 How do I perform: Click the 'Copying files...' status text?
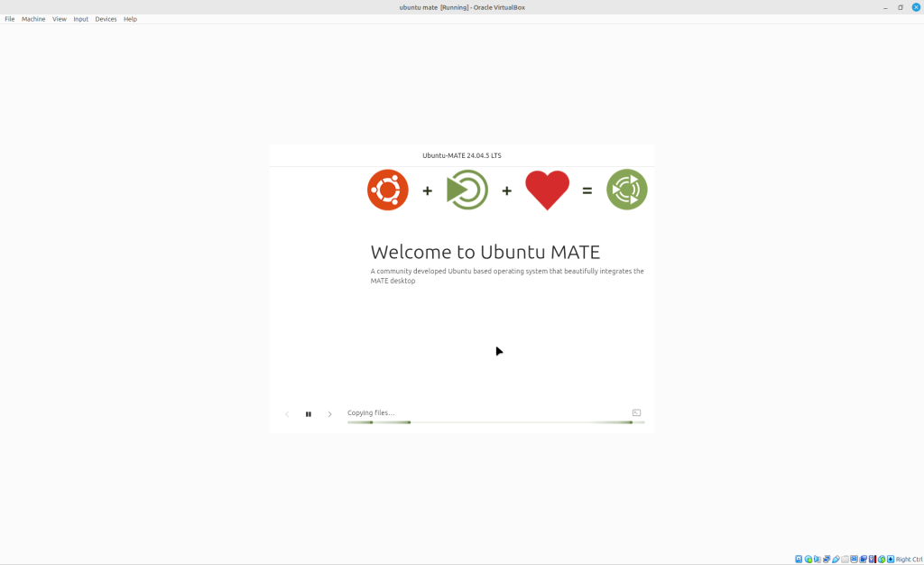pos(371,412)
